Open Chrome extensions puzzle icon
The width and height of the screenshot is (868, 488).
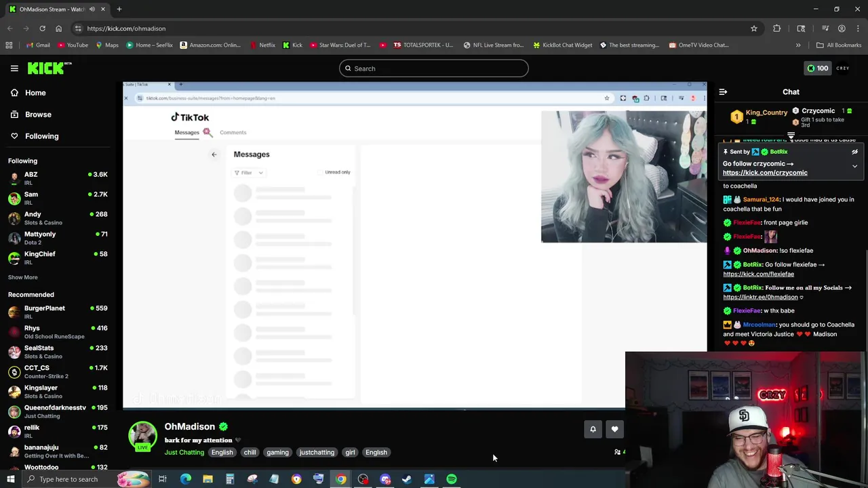point(776,28)
